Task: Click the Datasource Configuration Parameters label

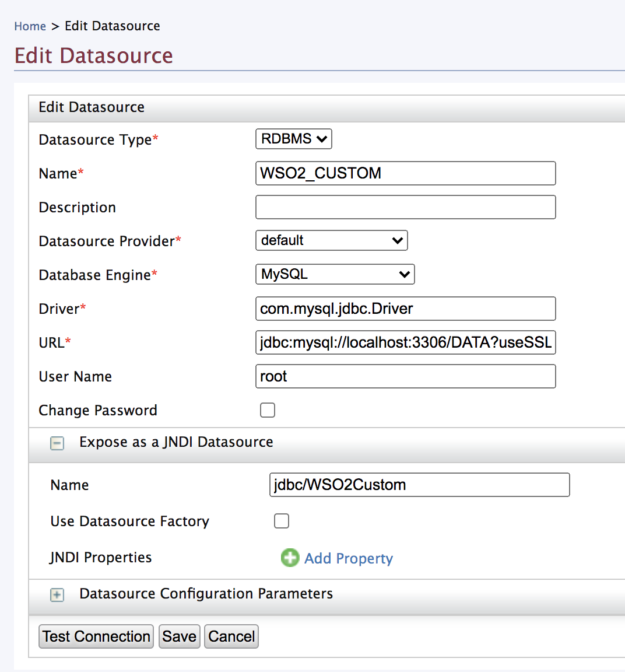Action: click(x=206, y=594)
